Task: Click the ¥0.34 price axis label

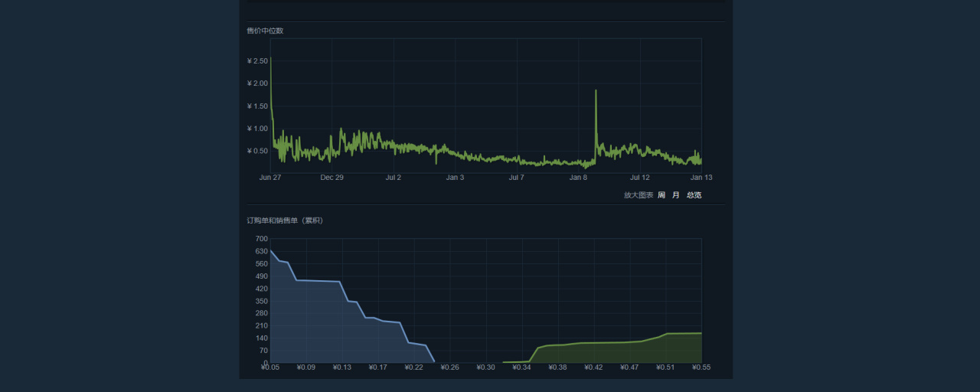Action: (x=521, y=367)
